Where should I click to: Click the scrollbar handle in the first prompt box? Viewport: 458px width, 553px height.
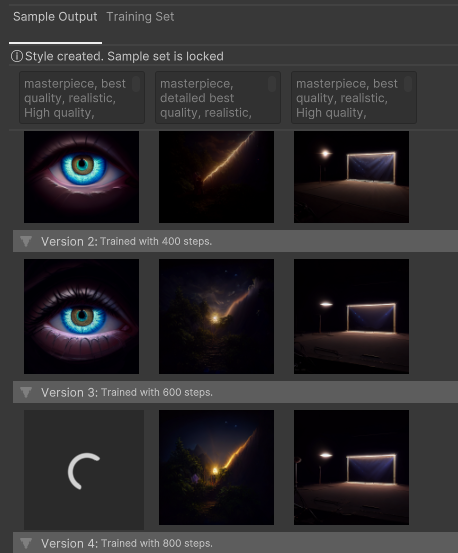(136, 84)
